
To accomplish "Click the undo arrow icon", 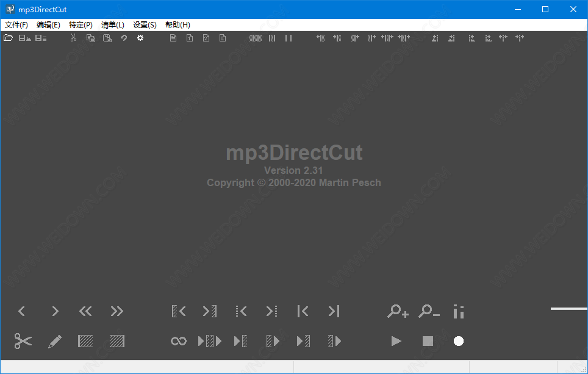I will tap(124, 38).
